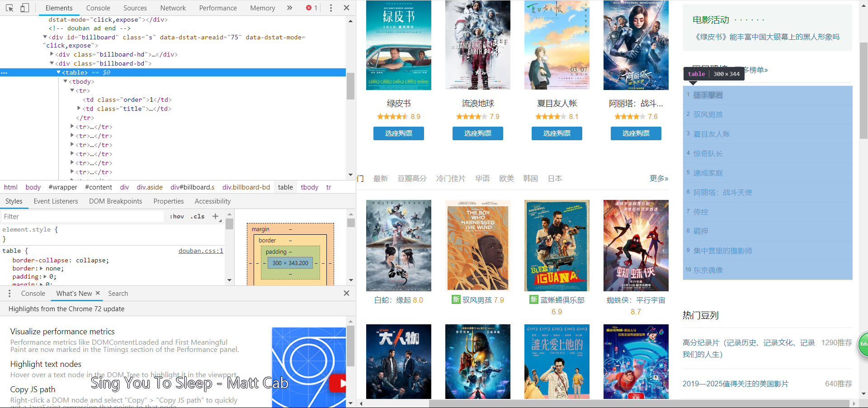Viewport: 868px width, 408px height.
Task: Collapse the billboard-bd div node
Action: click(x=52, y=63)
